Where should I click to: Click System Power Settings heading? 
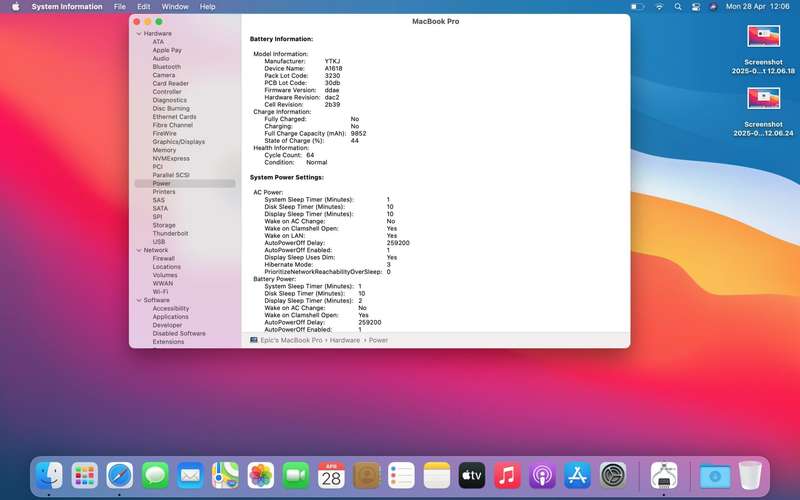click(x=287, y=178)
